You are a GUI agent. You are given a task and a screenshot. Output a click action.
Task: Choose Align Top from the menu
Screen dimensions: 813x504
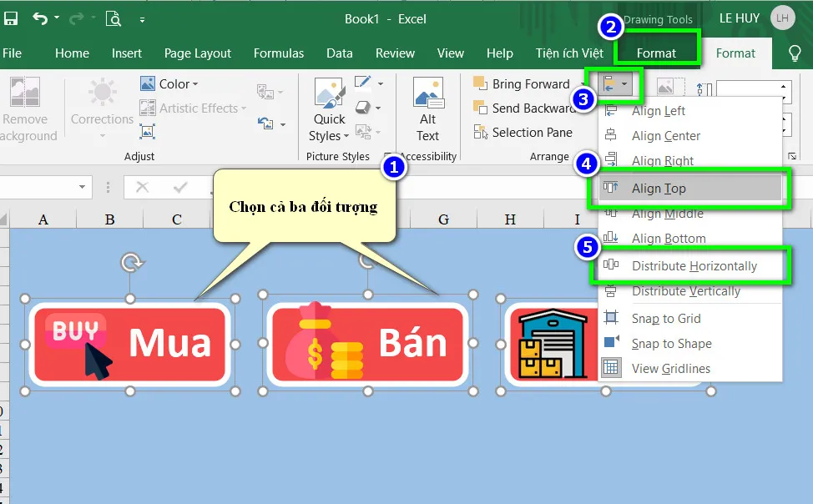[659, 189]
